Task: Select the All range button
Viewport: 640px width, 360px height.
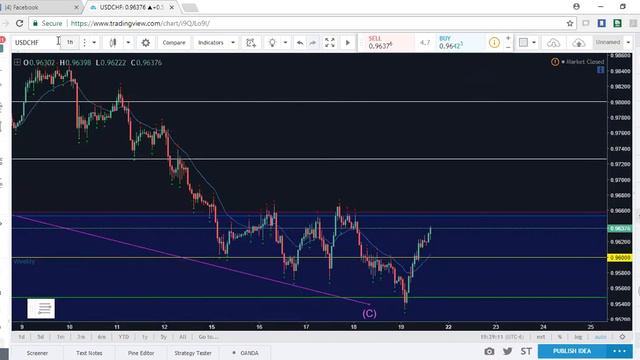Action: [182, 337]
